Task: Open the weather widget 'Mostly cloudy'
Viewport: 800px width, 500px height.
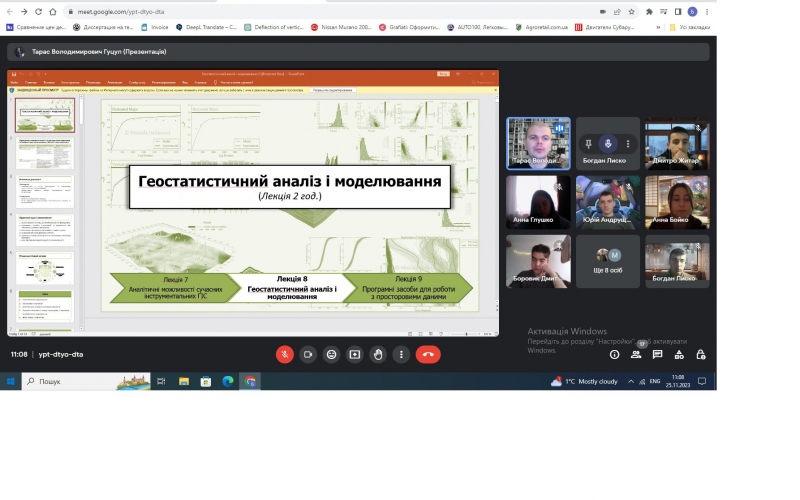Action: 584,381
